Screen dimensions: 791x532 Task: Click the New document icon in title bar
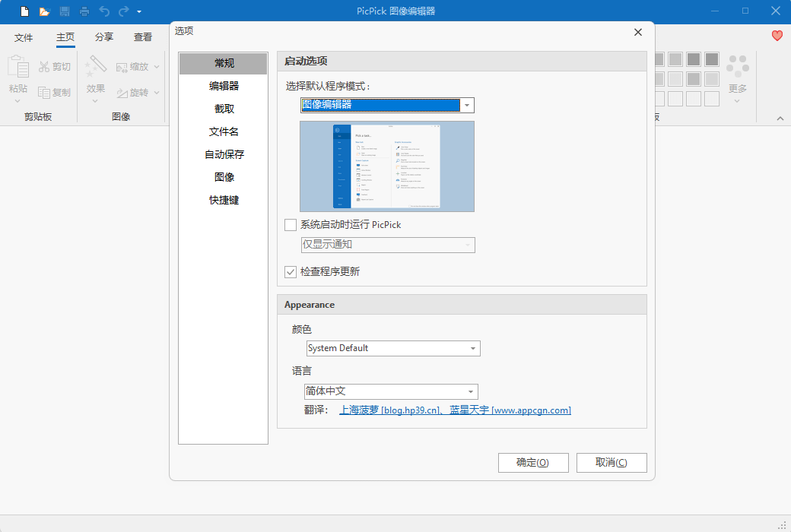pos(24,11)
